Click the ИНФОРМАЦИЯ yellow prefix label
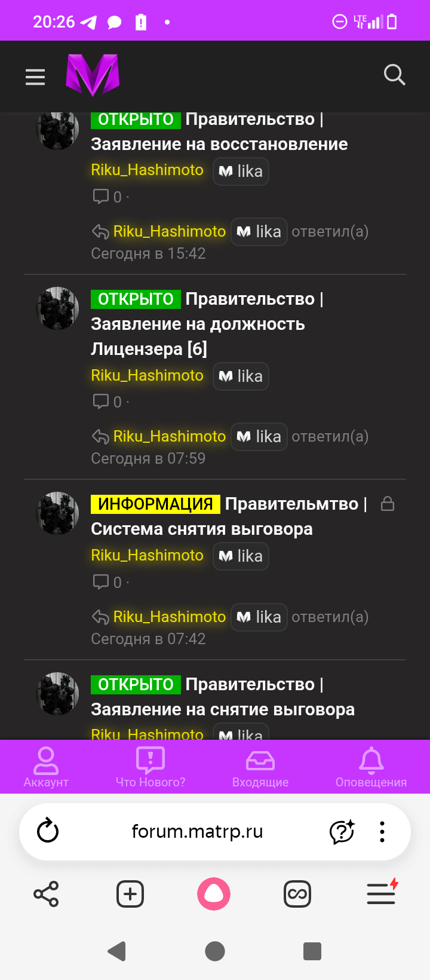 click(155, 504)
